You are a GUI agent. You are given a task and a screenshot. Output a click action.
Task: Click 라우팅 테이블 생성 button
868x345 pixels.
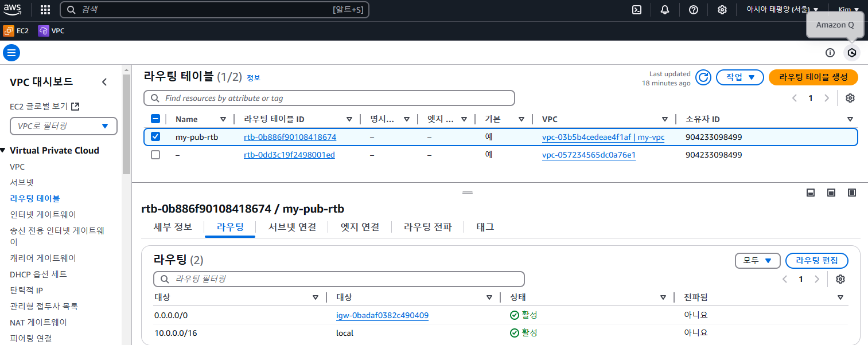(x=813, y=77)
